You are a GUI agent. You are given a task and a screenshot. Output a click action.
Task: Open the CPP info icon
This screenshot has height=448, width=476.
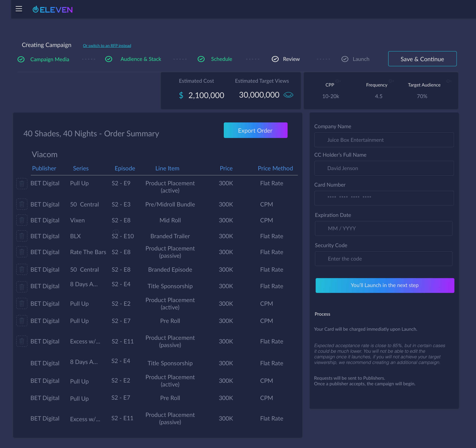(x=338, y=81)
